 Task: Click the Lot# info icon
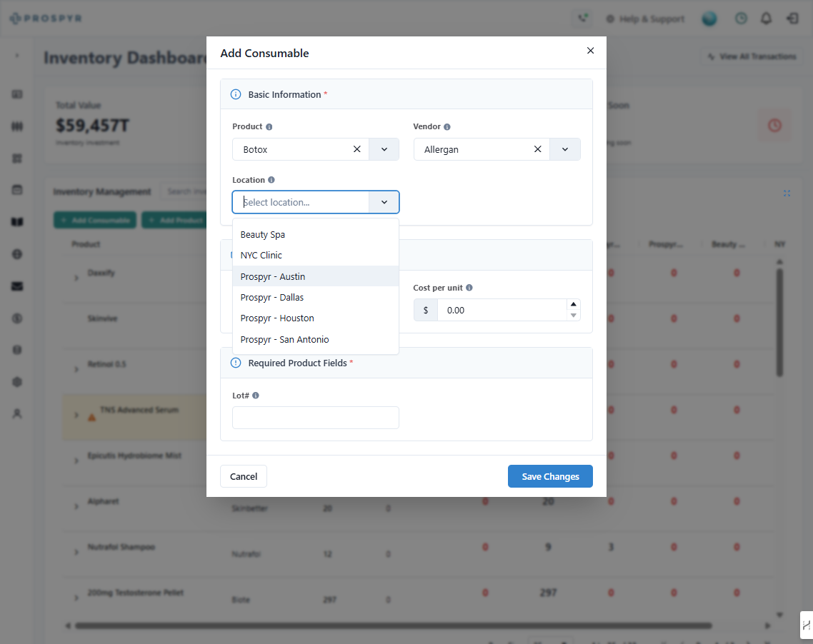tap(256, 396)
